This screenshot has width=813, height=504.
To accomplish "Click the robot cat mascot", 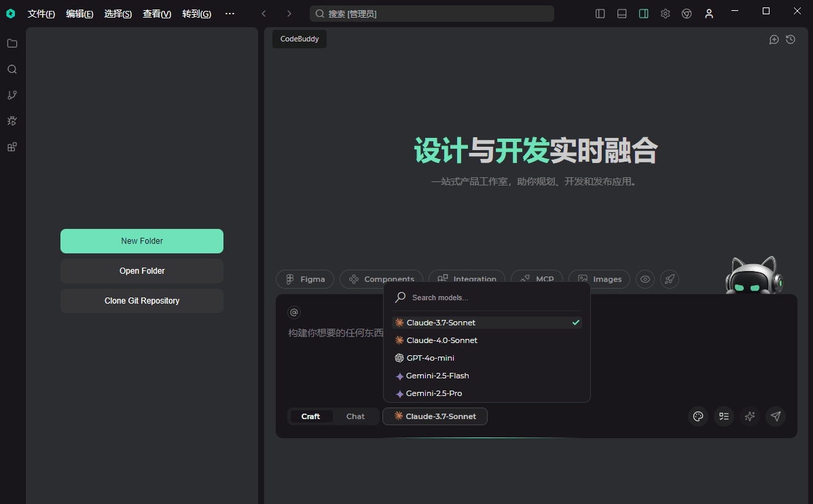I will (754, 275).
